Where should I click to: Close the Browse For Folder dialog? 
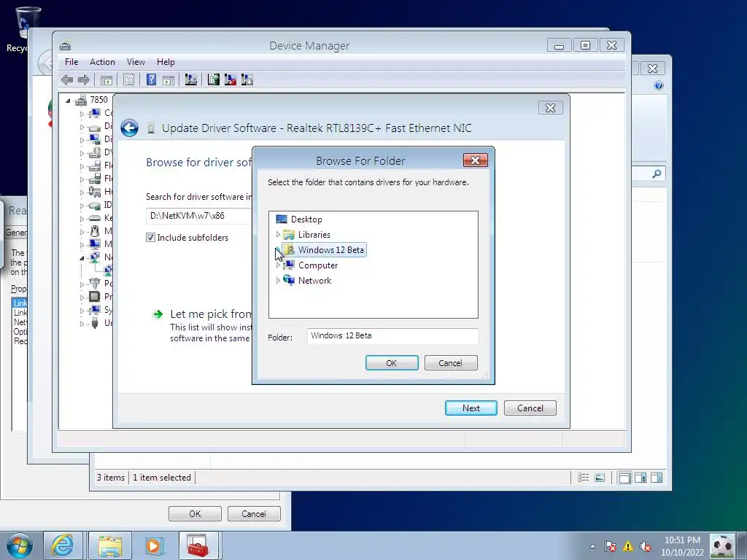[475, 160]
